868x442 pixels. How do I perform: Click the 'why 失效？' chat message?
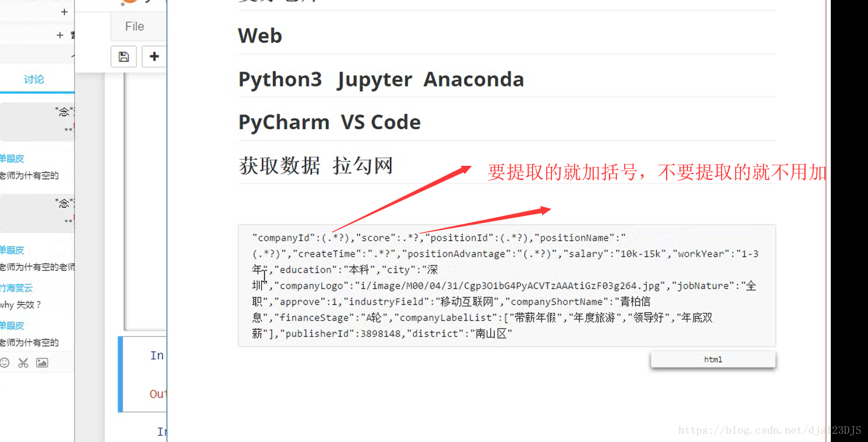(21, 305)
